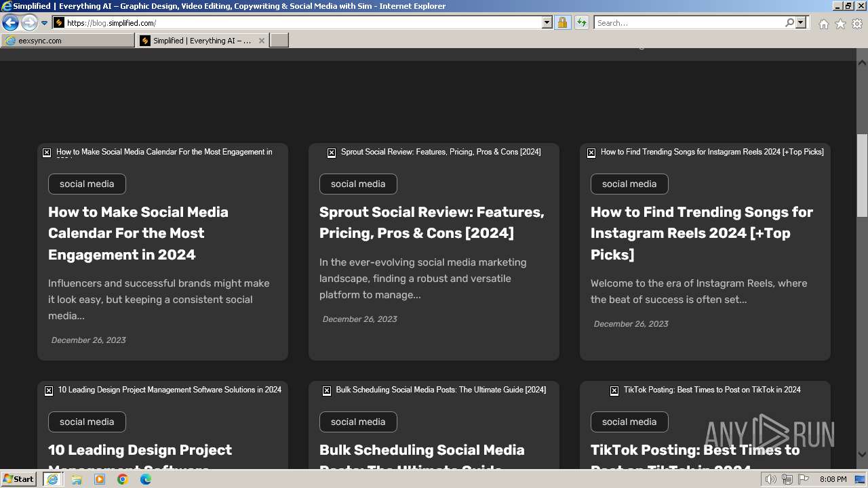
Task: Click broken image for Sprout Social Review post
Action: [x=332, y=152]
